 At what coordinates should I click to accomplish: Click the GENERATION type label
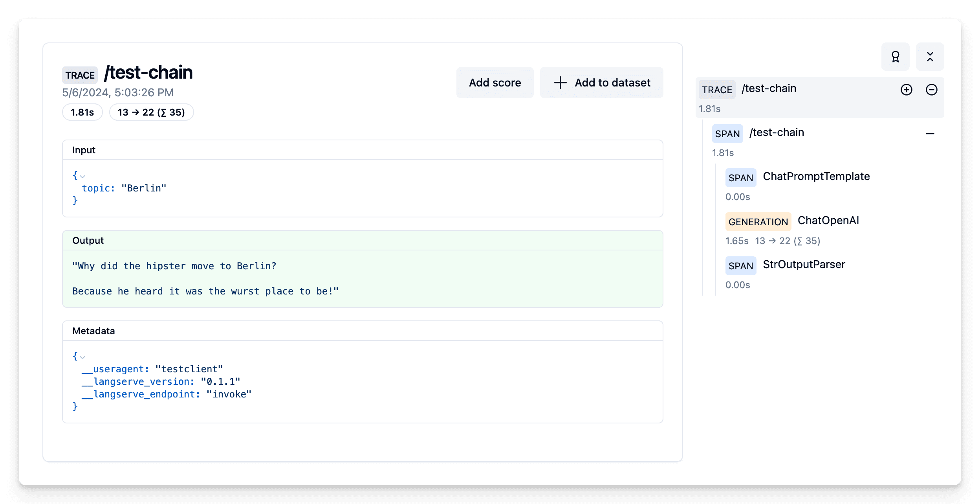(758, 222)
